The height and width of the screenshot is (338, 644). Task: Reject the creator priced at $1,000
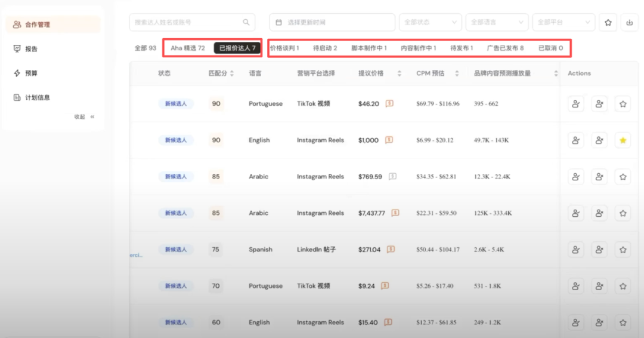(599, 140)
